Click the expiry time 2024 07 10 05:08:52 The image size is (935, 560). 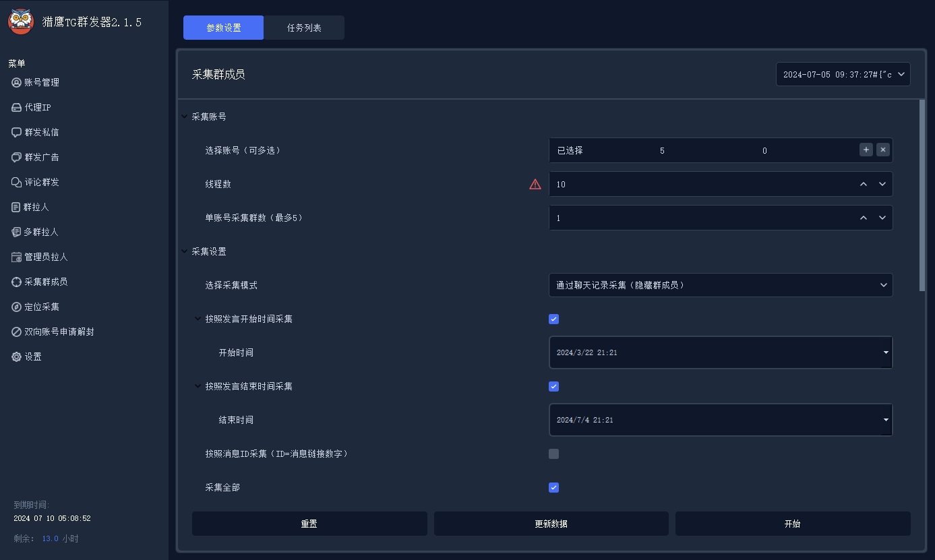coord(52,518)
